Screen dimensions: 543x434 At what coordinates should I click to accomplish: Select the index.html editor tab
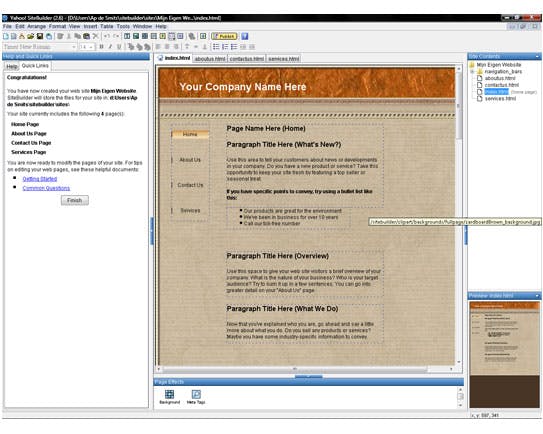pyautogui.click(x=174, y=58)
